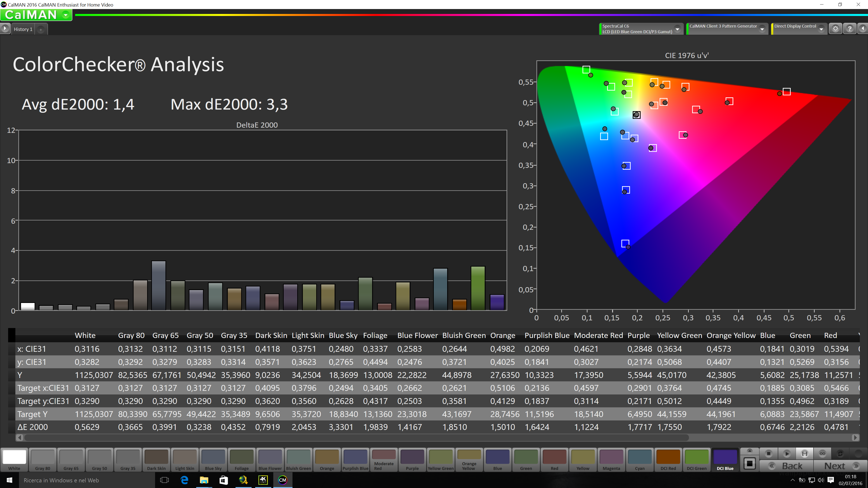
Task: Add a new history tab
Action: click(x=41, y=30)
